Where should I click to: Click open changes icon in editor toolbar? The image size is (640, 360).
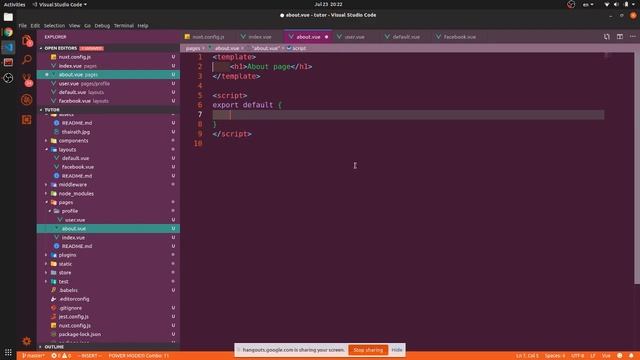607,37
